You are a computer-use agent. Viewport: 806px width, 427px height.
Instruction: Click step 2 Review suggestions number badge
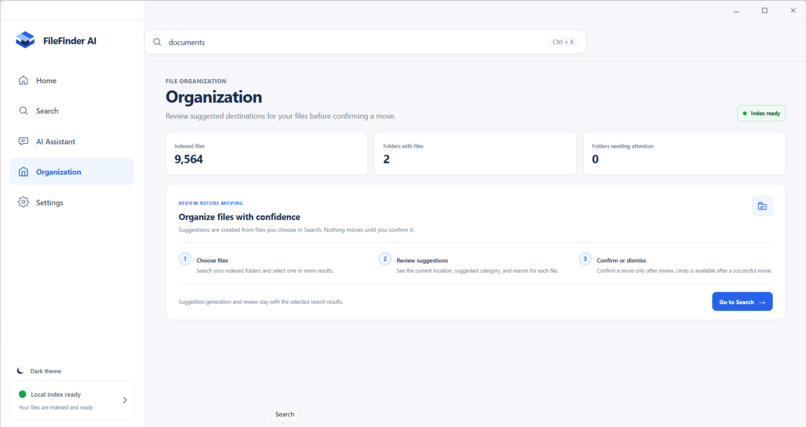tap(385, 259)
